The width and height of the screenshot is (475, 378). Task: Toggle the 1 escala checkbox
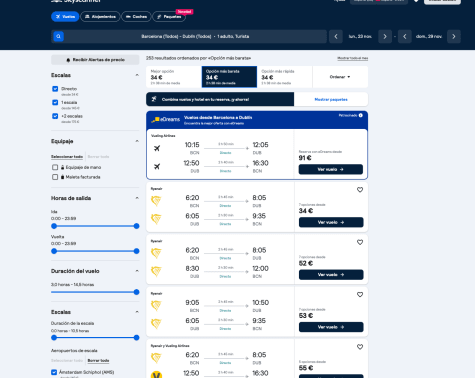point(55,102)
